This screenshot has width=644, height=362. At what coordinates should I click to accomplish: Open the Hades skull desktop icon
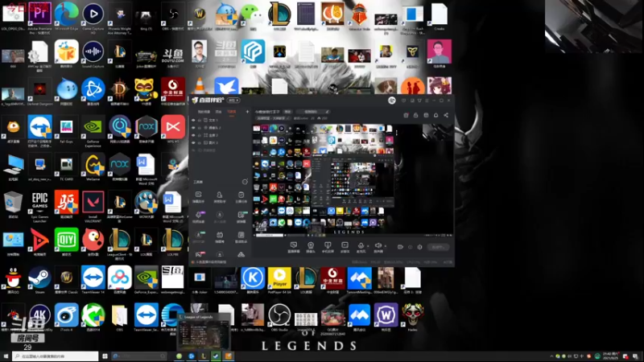(412, 315)
